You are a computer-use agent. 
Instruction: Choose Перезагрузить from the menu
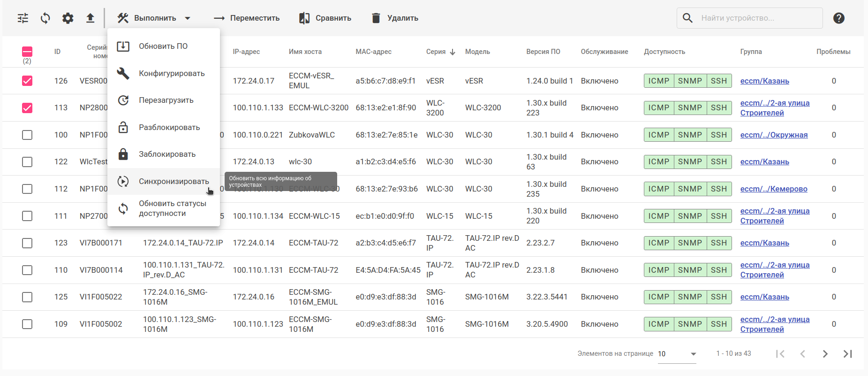click(x=166, y=100)
